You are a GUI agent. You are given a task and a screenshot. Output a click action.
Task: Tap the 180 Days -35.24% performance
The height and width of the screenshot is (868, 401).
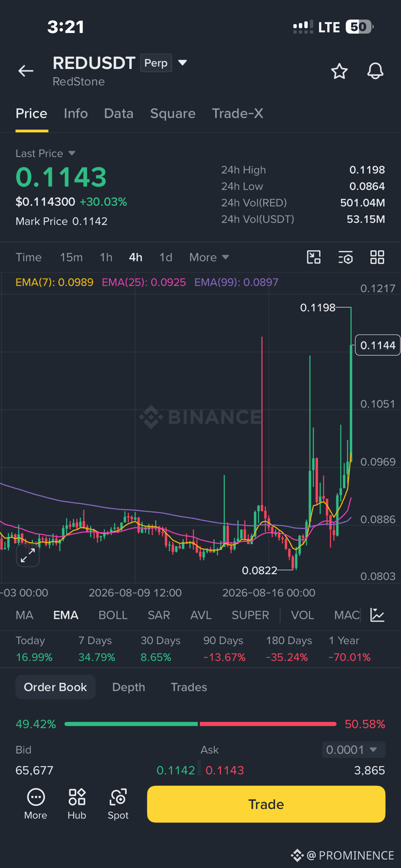click(289, 649)
